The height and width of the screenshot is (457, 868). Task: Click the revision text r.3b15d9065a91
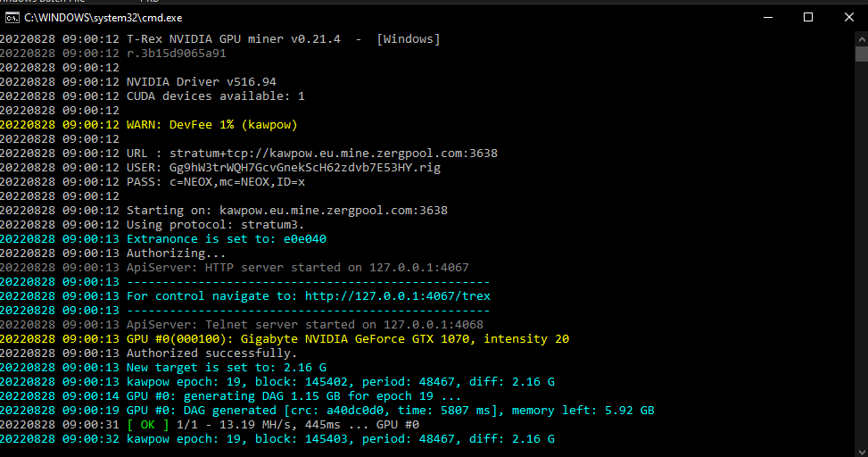[x=176, y=54]
